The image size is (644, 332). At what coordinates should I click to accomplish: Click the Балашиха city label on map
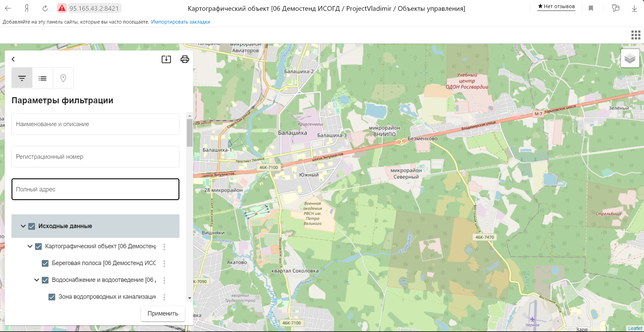293,133
